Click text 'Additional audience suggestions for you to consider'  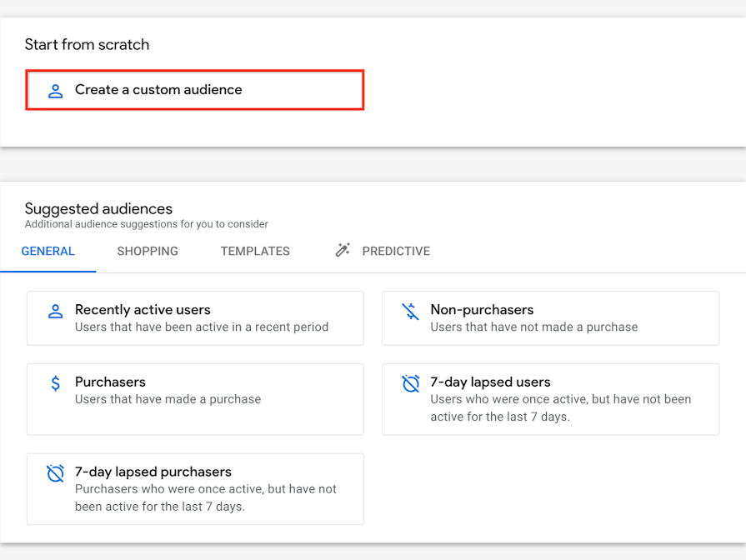click(147, 224)
